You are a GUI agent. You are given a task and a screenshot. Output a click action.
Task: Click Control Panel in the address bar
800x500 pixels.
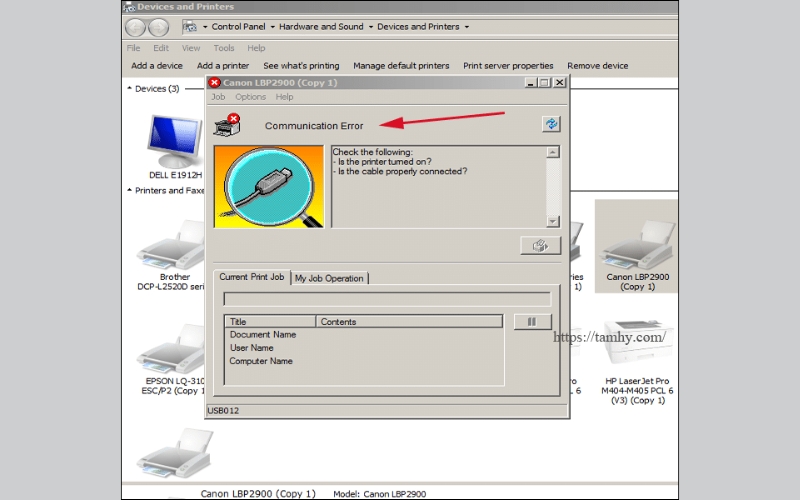238,27
